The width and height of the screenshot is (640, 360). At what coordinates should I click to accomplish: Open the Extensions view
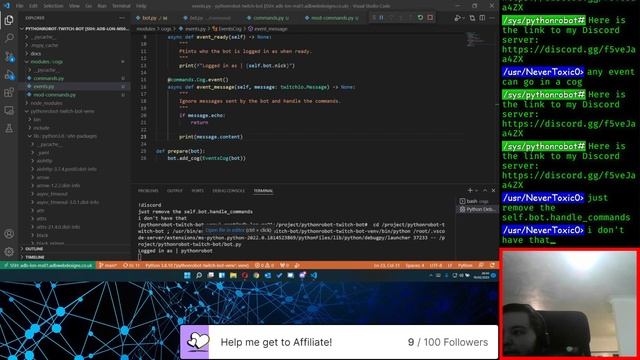pyautogui.click(x=9, y=93)
